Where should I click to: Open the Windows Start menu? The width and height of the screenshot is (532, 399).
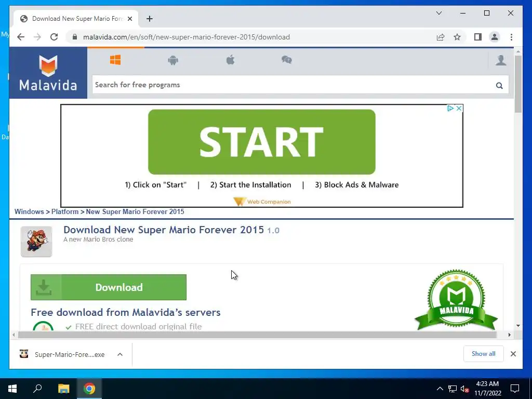click(12, 389)
